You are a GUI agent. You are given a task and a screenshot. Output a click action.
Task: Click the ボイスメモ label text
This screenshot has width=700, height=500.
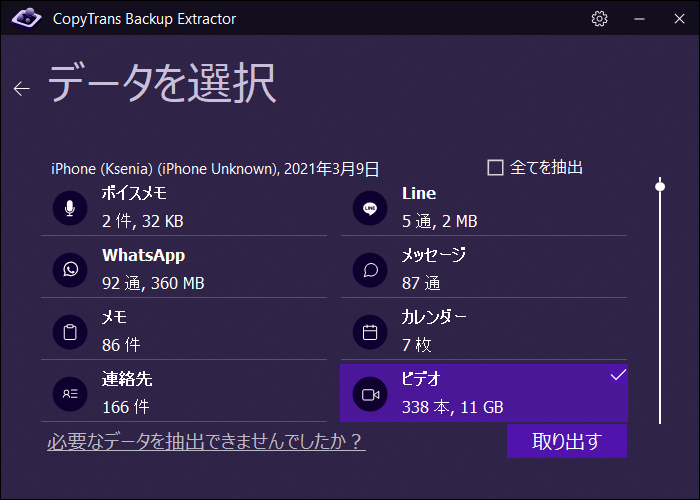(134, 193)
